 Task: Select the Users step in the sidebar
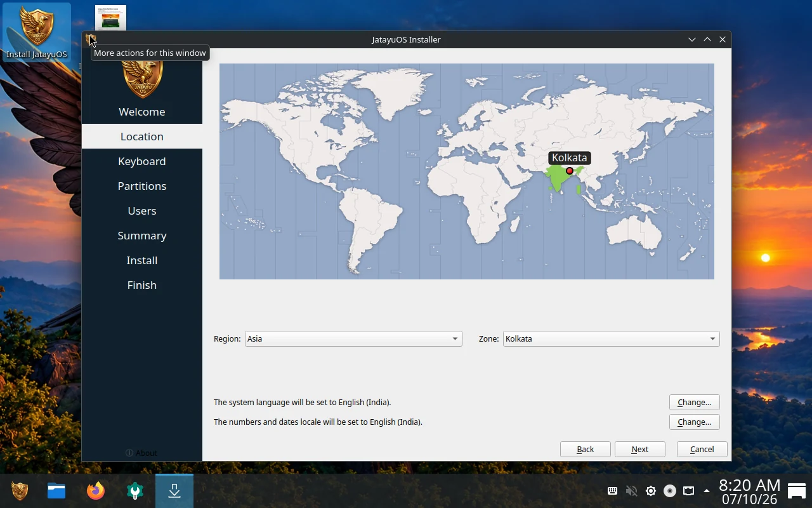(142, 211)
